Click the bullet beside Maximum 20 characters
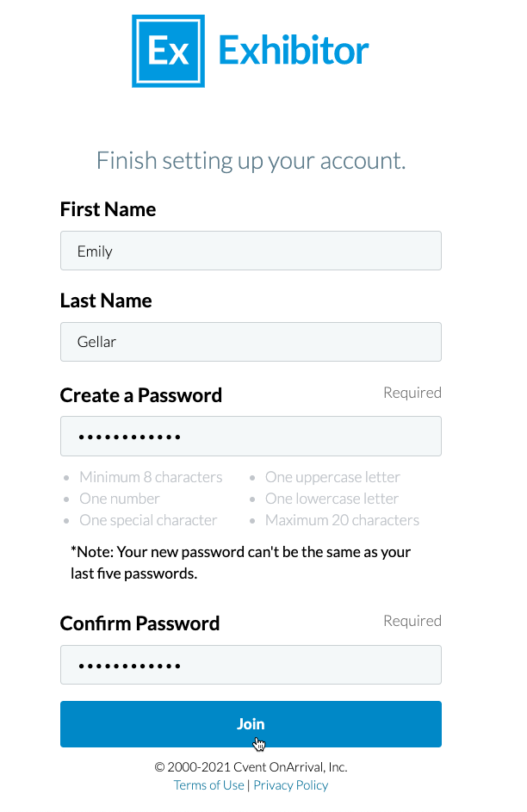Image resolution: width=527 pixels, height=812 pixels. pos(254,520)
